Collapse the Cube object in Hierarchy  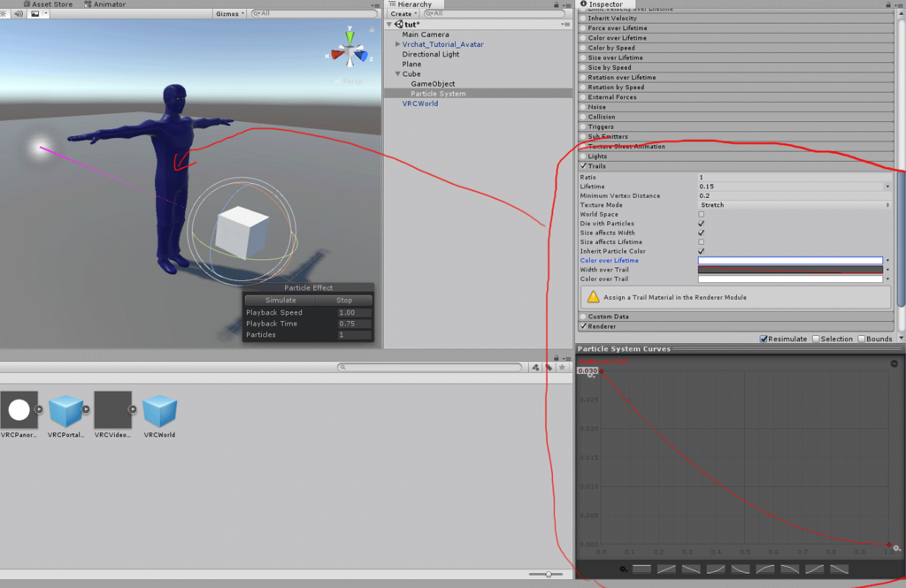(397, 74)
